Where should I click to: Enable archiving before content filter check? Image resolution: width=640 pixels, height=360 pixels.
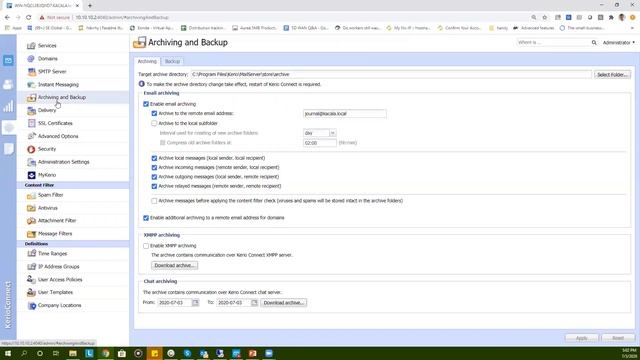click(154, 201)
